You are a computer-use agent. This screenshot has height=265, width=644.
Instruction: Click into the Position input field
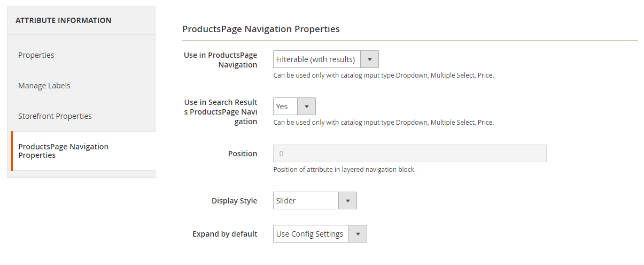click(409, 154)
